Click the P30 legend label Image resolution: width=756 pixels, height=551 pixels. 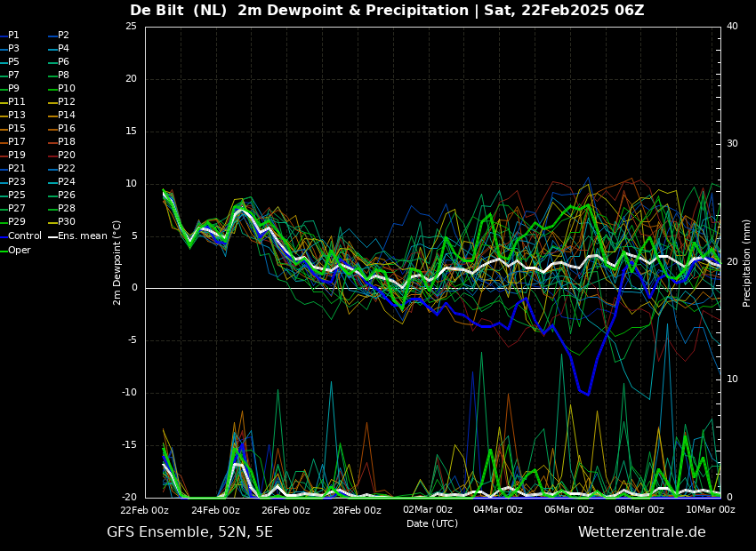tap(62, 221)
